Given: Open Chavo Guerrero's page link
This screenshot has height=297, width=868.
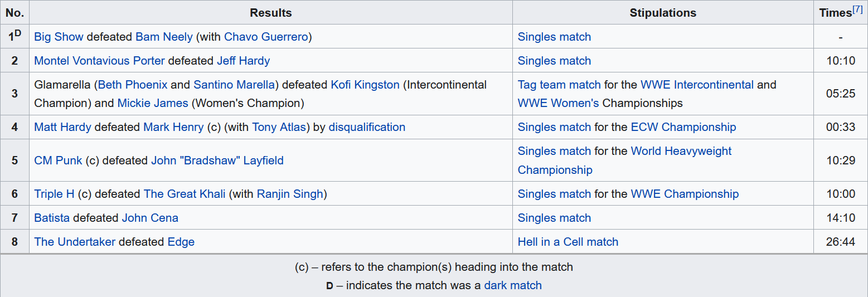Looking at the screenshot, I should [266, 37].
